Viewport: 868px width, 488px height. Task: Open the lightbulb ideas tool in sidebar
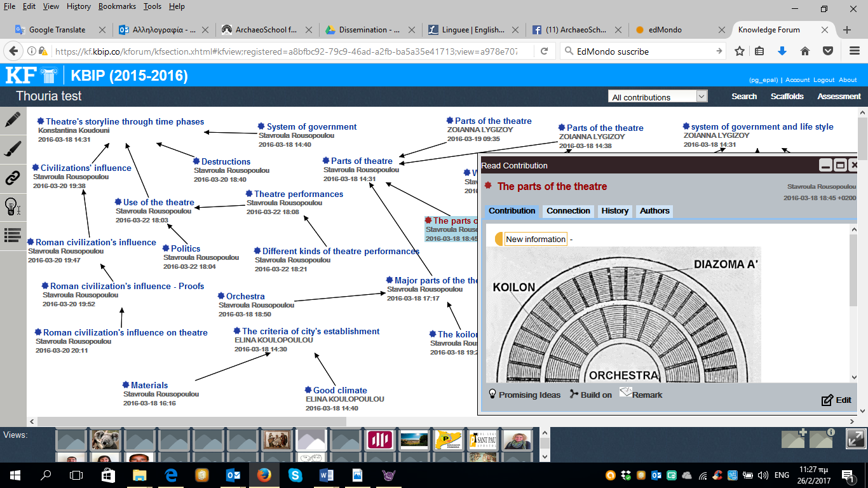13,206
